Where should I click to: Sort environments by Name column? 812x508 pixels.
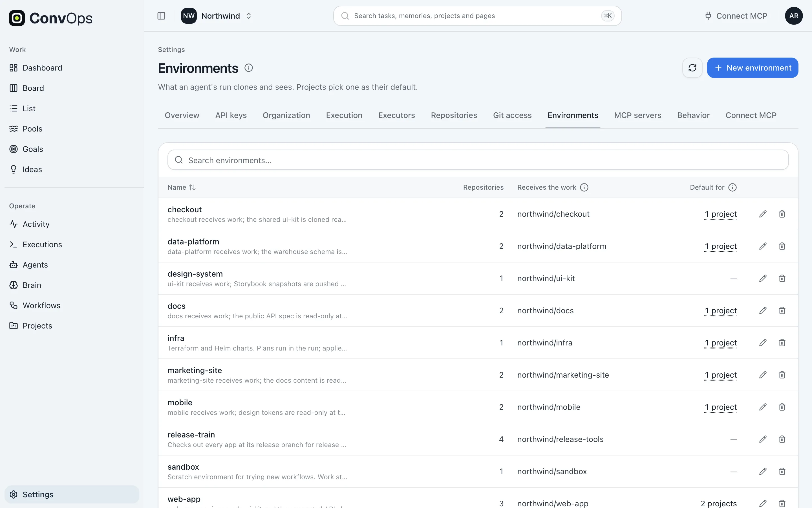[182, 187]
